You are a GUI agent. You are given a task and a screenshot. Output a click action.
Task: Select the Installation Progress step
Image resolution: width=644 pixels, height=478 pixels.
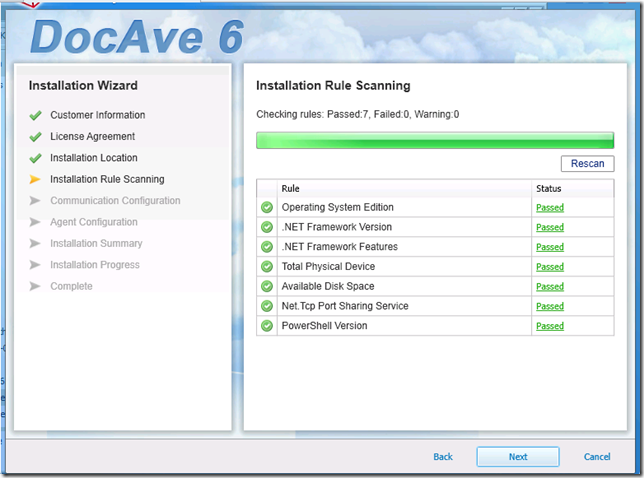click(95, 265)
